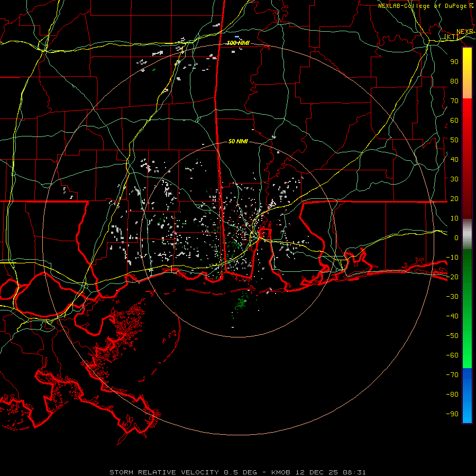Click the green velocity cluster offshore south of the coast

[x=241, y=303]
